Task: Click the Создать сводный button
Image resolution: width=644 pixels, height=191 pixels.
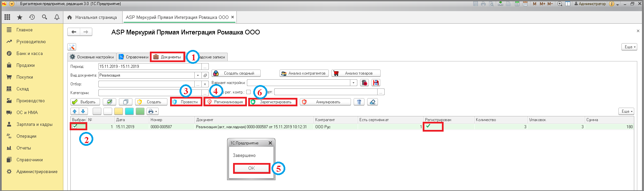Action: pos(236,73)
